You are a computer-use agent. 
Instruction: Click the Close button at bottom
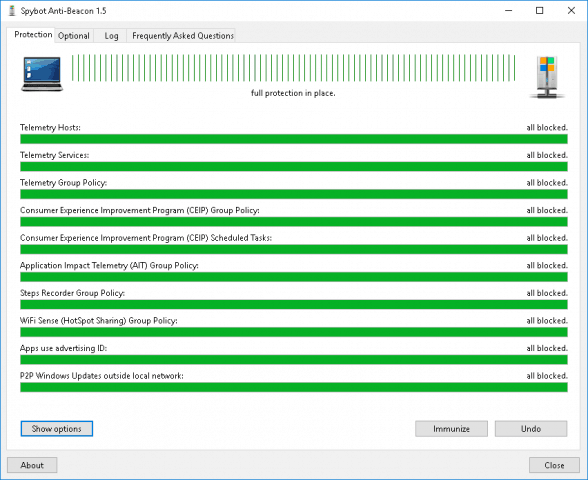pos(554,465)
